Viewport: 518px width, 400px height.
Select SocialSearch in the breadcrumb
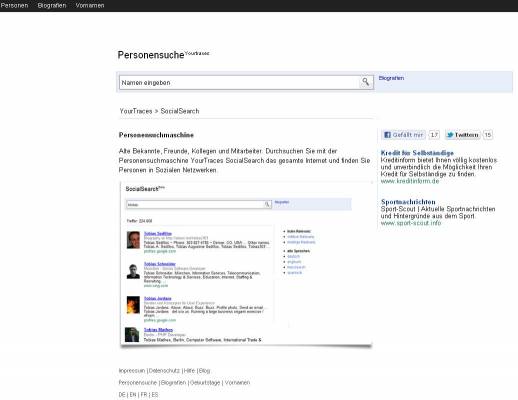(180, 111)
